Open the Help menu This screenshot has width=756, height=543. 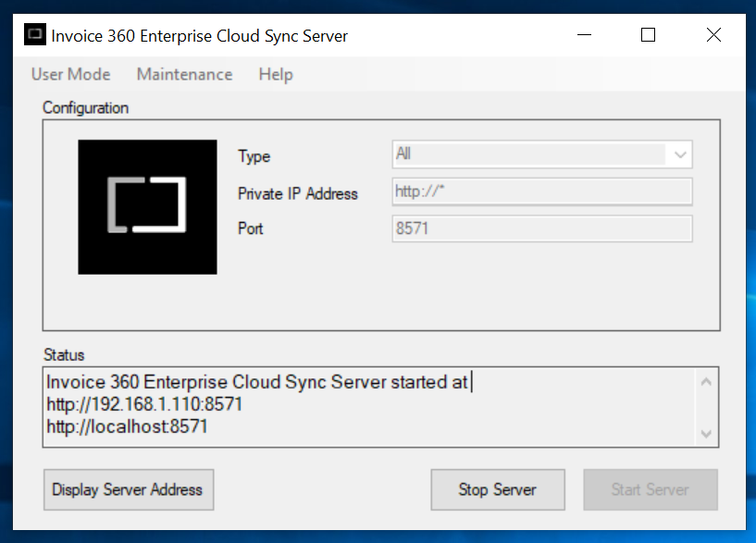[x=276, y=74]
